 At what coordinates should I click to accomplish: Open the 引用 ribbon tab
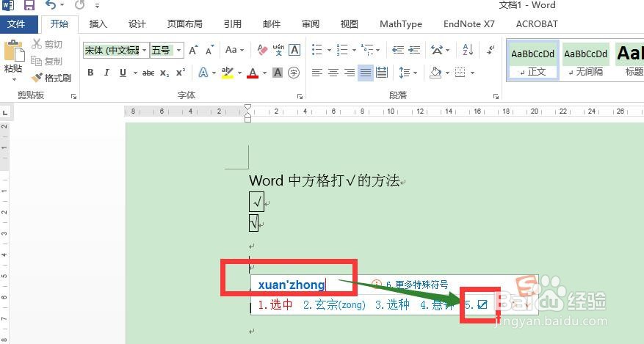233,24
